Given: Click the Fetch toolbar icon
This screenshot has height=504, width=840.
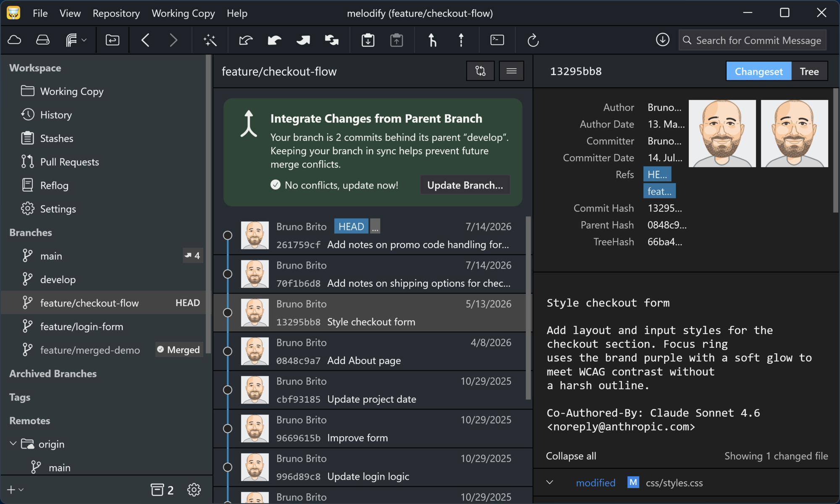Looking at the screenshot, I should click(x=246, y=40).
